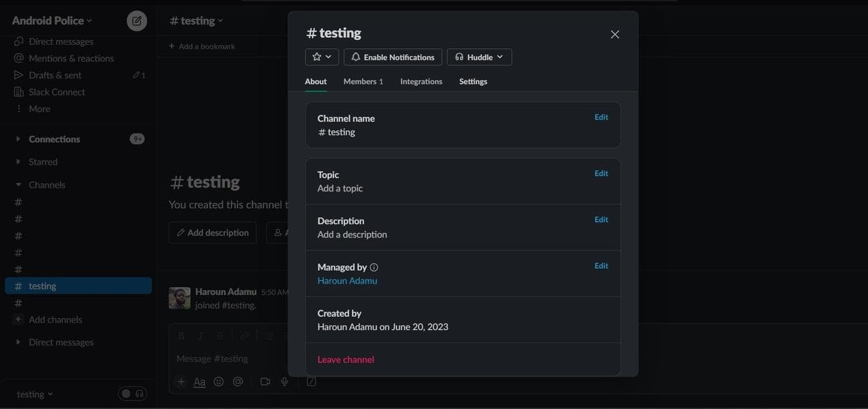The height and width of the screenshot is (409, 868).
Task: Click the Haroun Adamu manager name link
Action: [347, 281]
